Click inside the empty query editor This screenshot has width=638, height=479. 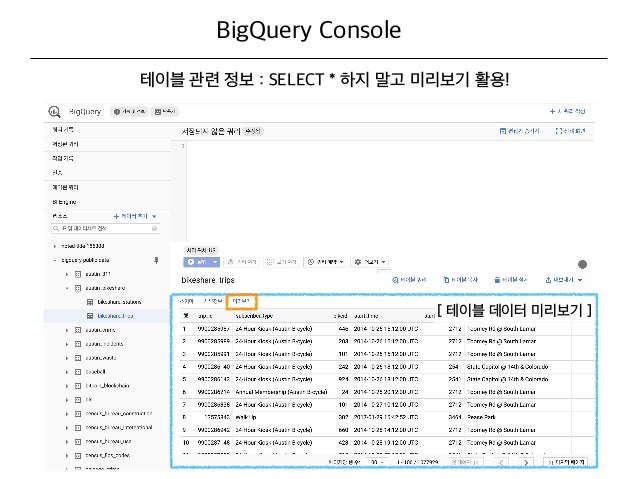[x=389, y=191]
